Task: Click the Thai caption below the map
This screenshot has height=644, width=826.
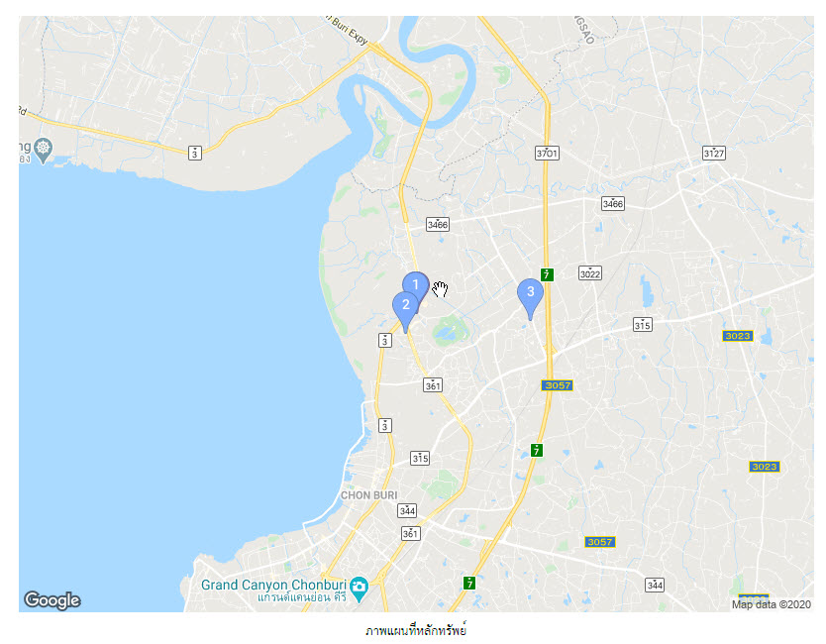Action: (416, 630)
